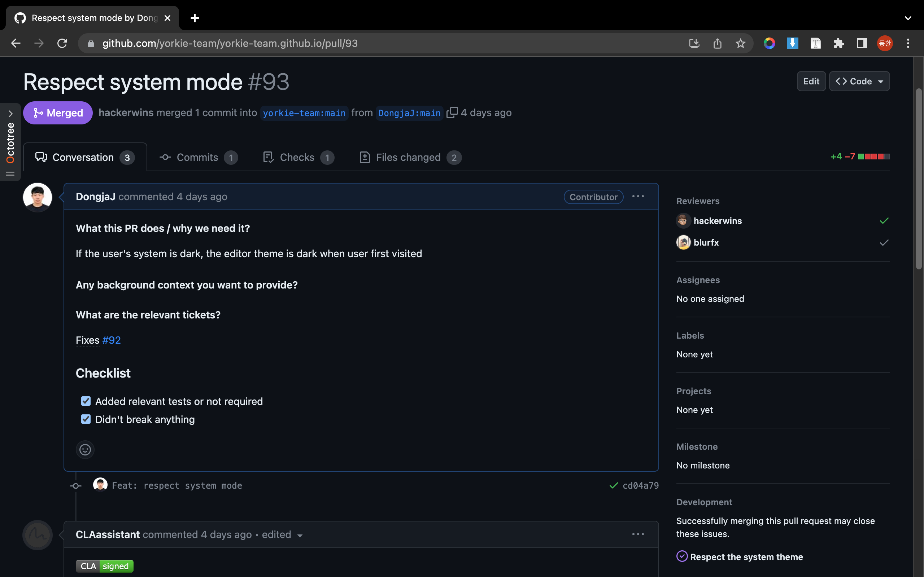The image size is (924, 577).
Task: Reload the page with the refresh icon
Action: tap(62, 44)
